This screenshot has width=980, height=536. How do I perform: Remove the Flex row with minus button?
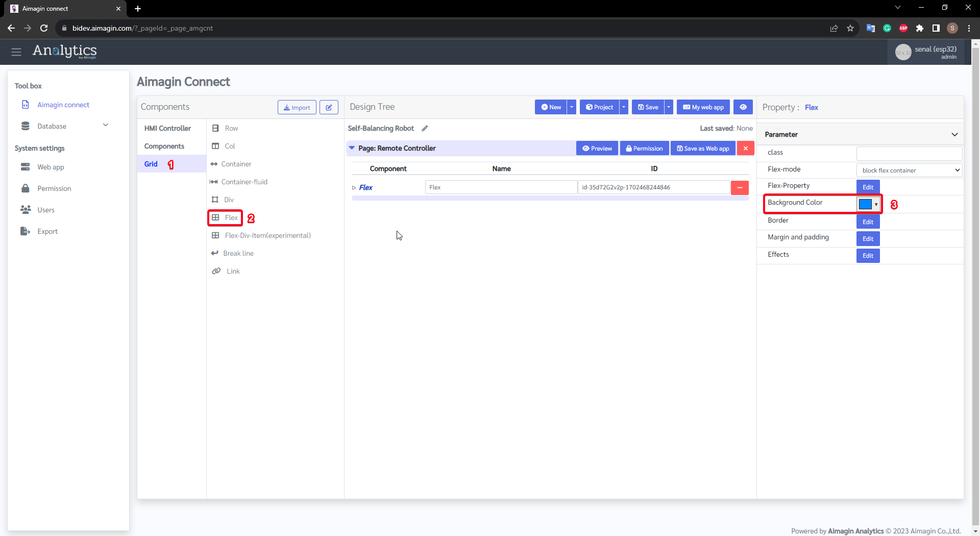tap(740, 188)
